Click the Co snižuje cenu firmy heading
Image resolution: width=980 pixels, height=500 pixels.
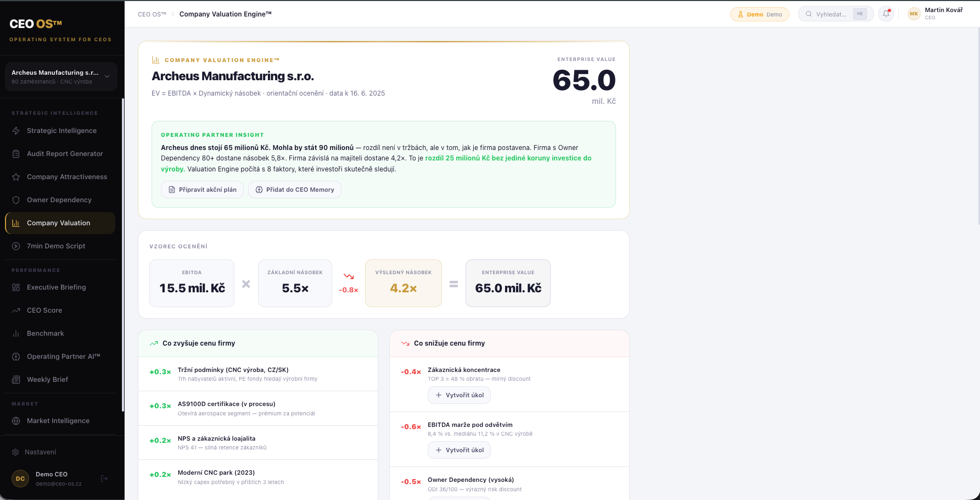(x=449, y=343)
